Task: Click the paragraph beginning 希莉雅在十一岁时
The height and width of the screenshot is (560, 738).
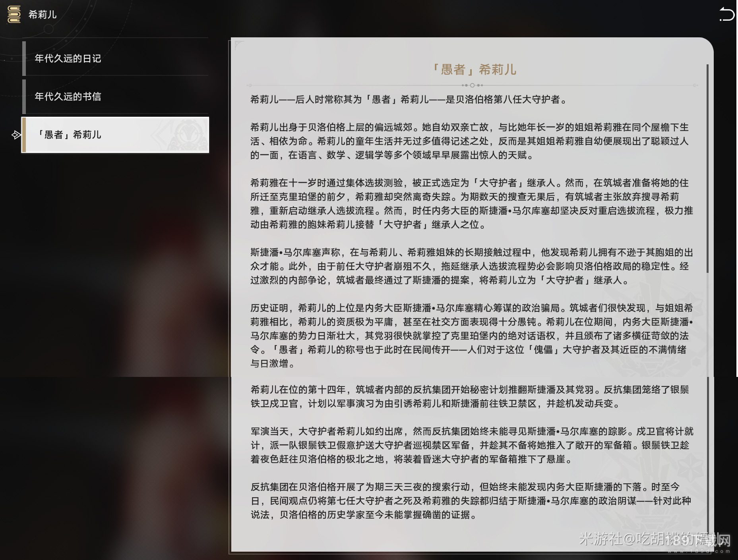Action: [471, 204]
